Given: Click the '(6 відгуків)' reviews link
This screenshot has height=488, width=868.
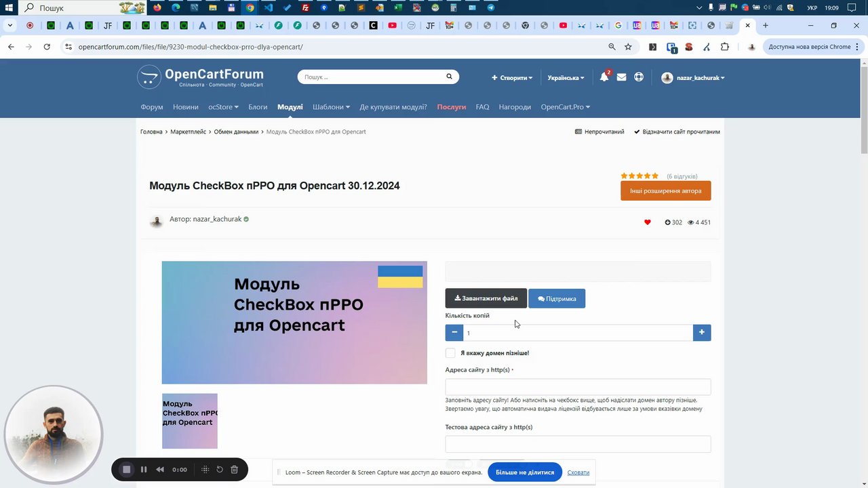Looking at the screenshot, I should [682, 176].
